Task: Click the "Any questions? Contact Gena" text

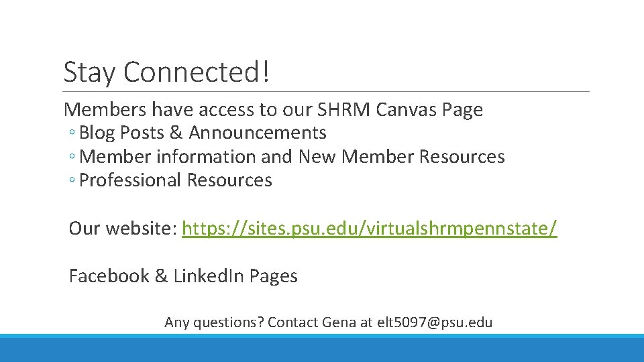Action: (260, 322)
